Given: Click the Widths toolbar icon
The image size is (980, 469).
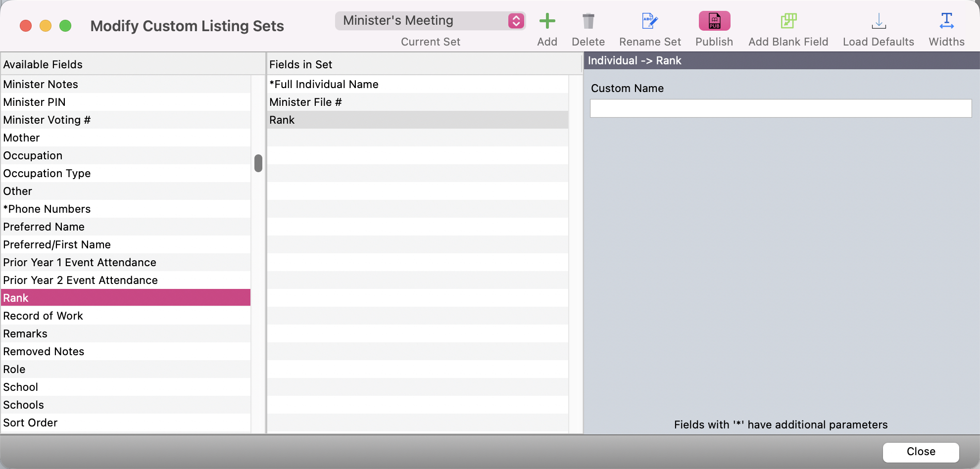Looking at the screenshot, I should point(946,21).
